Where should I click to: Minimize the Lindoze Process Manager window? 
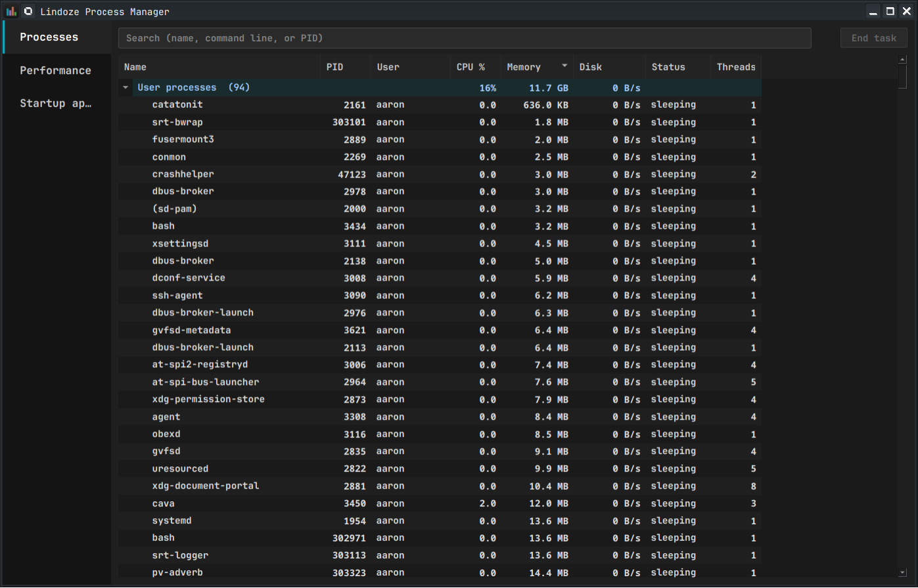point(873,11)
